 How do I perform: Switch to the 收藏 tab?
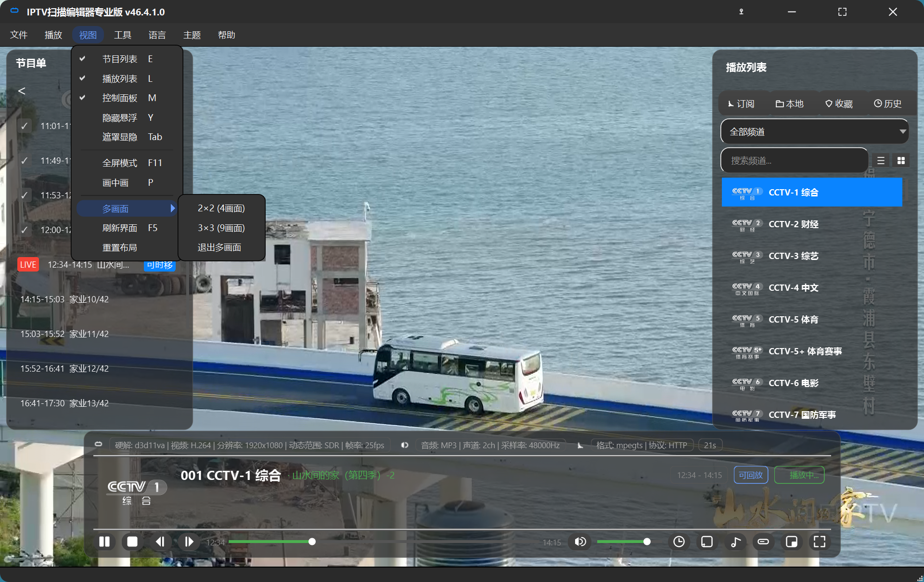[839, 103]
